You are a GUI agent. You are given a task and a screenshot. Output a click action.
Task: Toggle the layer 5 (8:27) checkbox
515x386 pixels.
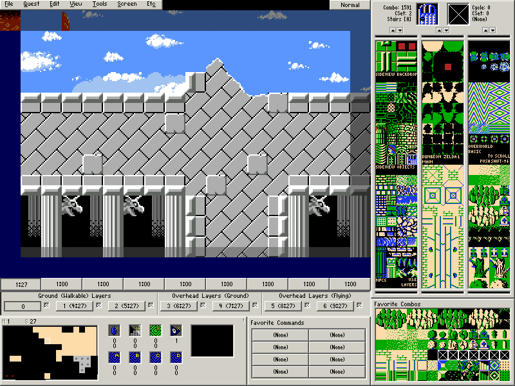(307, 305)
